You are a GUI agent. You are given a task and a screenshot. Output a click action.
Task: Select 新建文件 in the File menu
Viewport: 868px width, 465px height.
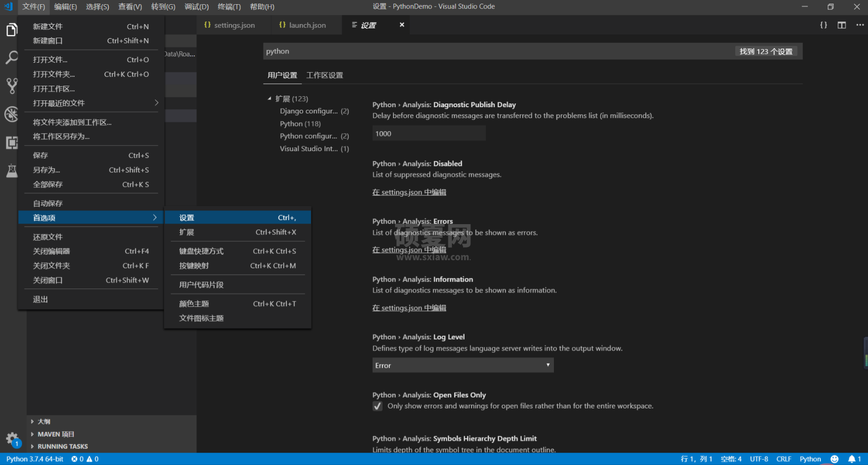pyautogui.click(x=91, y=27)
